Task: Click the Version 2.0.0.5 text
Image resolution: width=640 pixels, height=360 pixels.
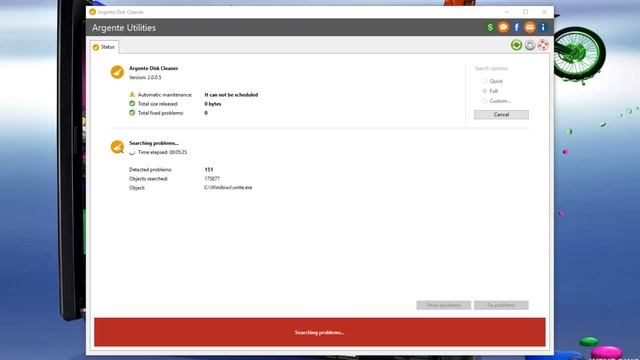Action: coord(145,78)
